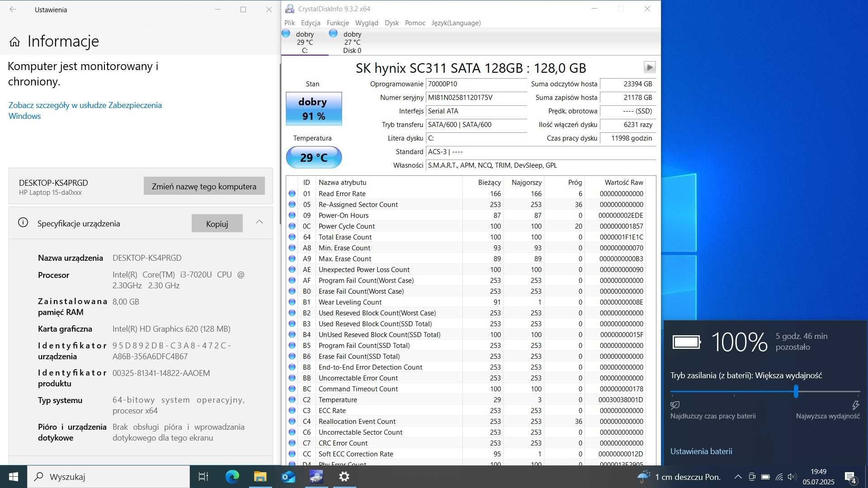Click the 29 °C temperature button
The image size is (868, 488).
(314, 157)
